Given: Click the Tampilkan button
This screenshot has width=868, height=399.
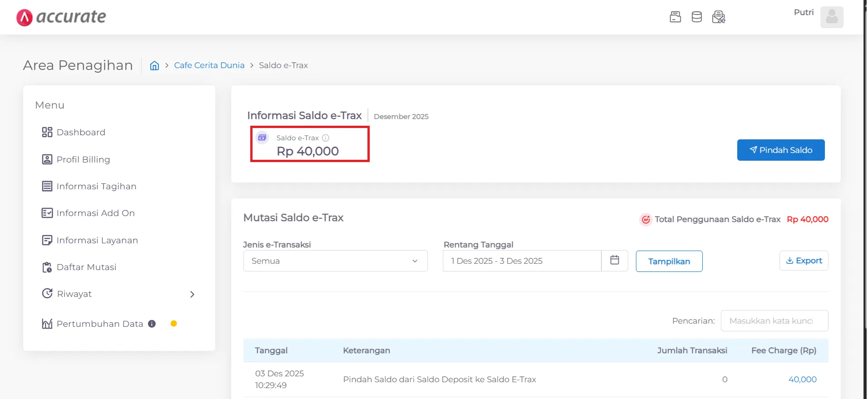Looking at the screenshot, I should tap(669, 261).
